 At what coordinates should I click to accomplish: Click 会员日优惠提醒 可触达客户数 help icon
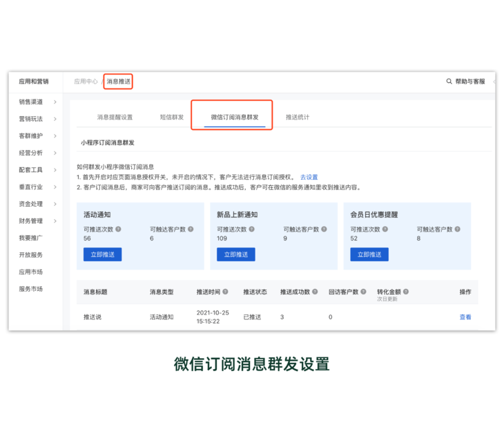[x=457, y=229]
